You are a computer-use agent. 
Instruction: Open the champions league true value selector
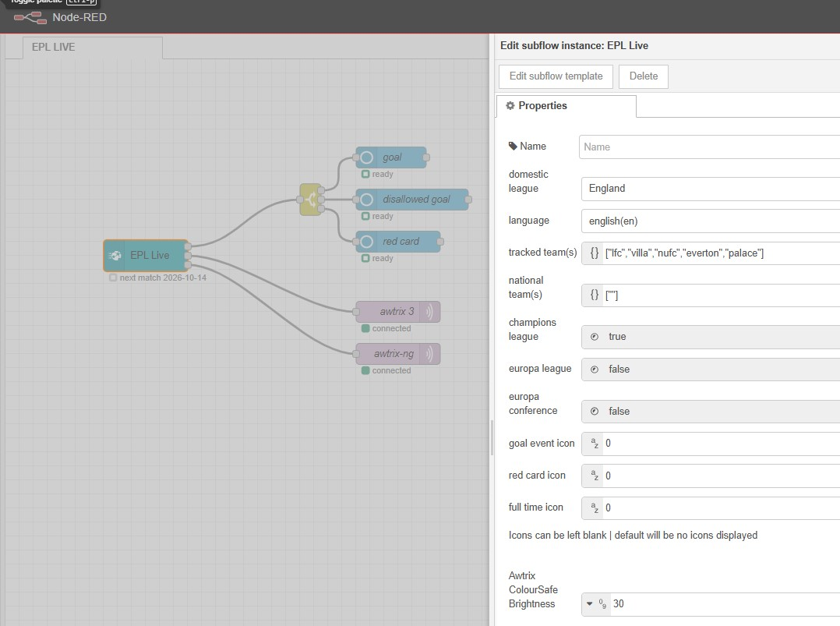tap(711, 337)
